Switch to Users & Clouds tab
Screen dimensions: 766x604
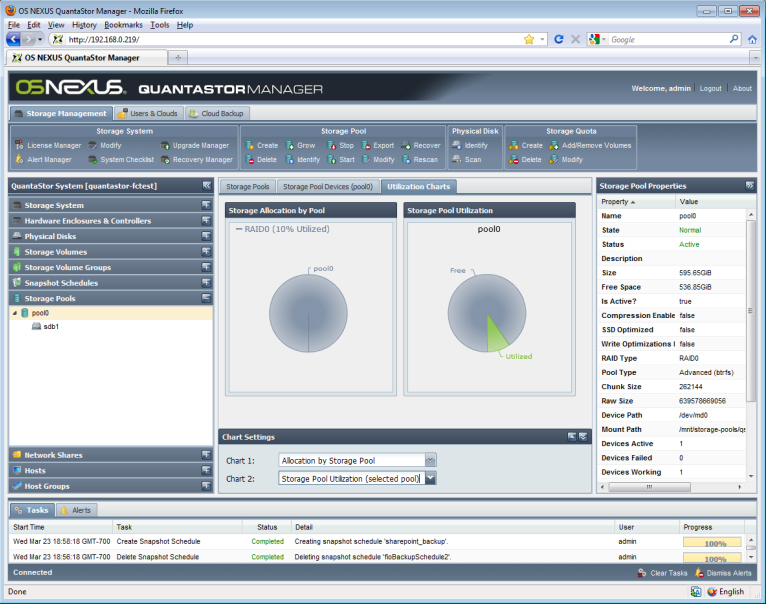point(149,113)
